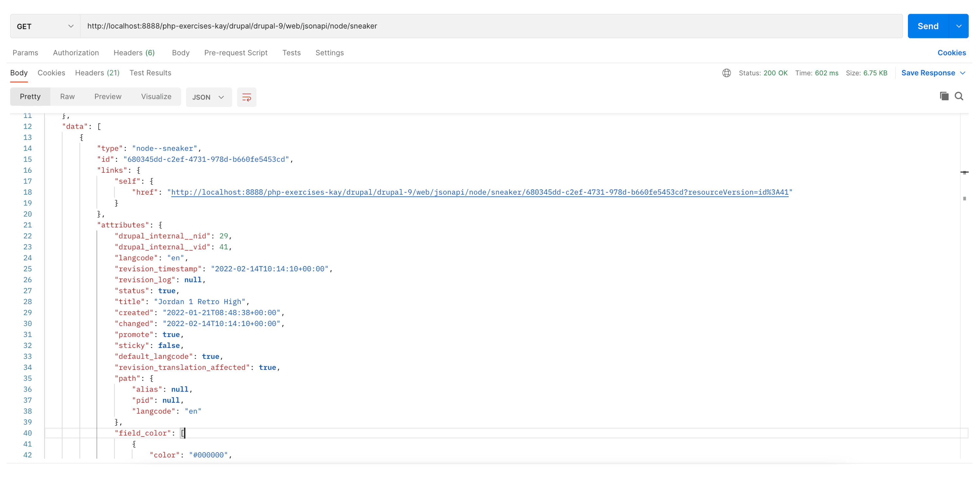Click the "created" date value

221,313
